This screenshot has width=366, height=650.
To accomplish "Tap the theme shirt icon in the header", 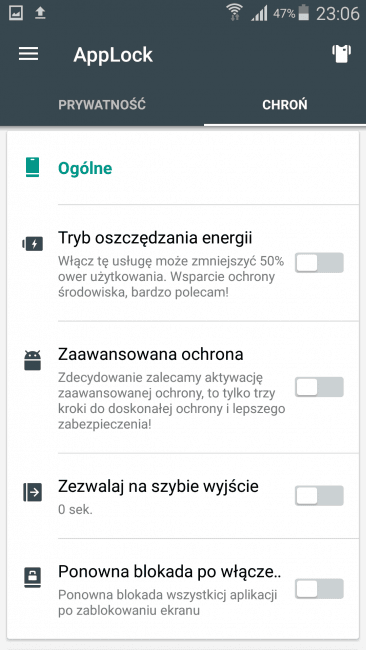I will coord(341,54).
